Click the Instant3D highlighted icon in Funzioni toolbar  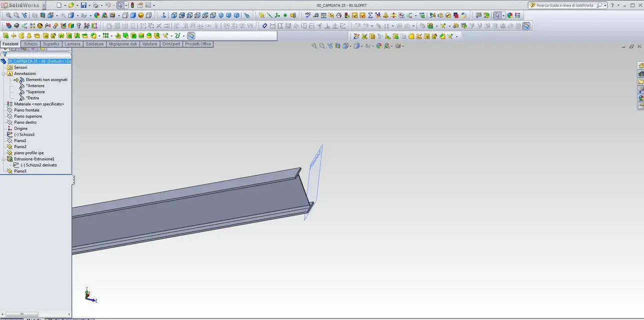pyautogui.click(x=191, y=35)
